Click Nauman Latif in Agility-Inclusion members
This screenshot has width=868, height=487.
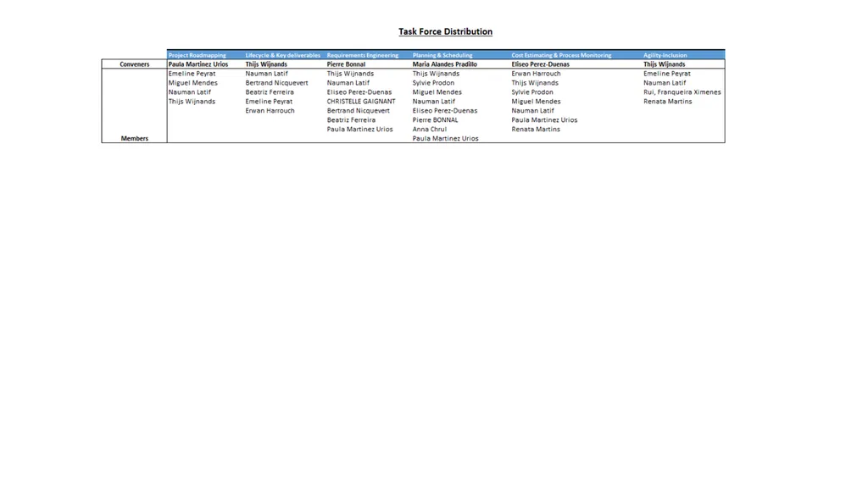pyautogui.click(x=665, y=83)
